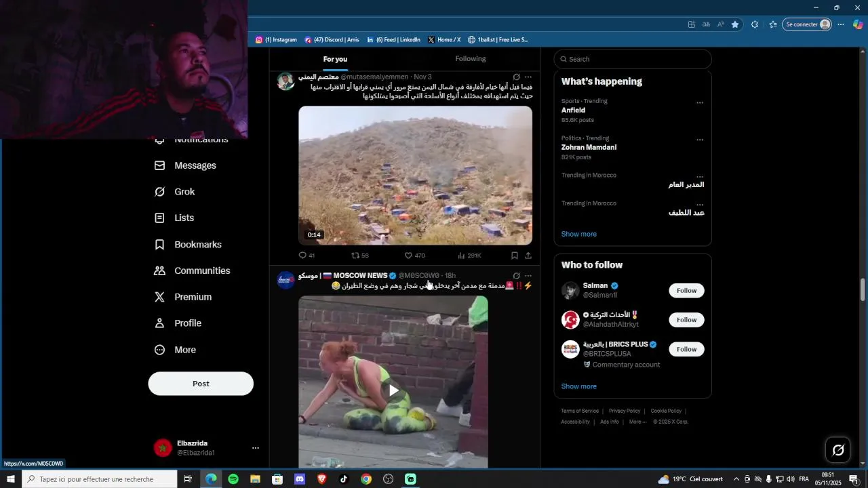Click the X search field
Image resolution: width=868 pixels, height=488 pixels.
click(633, 59)
